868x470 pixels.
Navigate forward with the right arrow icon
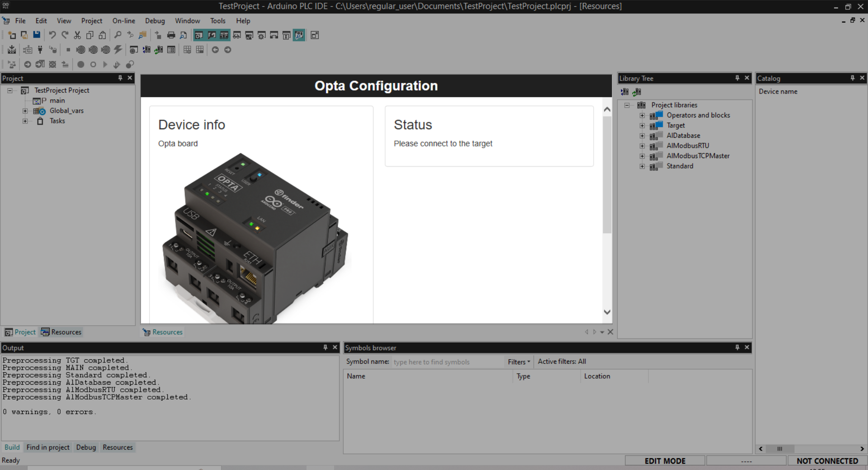pos(228,50)
